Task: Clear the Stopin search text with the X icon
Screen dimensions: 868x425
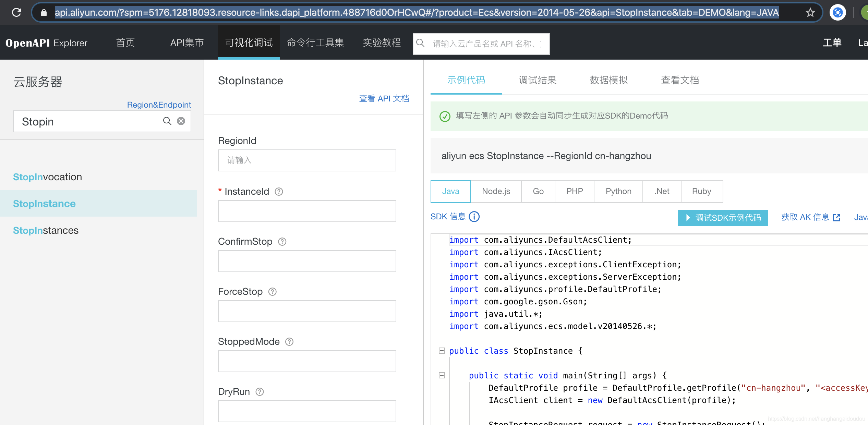Action: [x=181, y=121]
